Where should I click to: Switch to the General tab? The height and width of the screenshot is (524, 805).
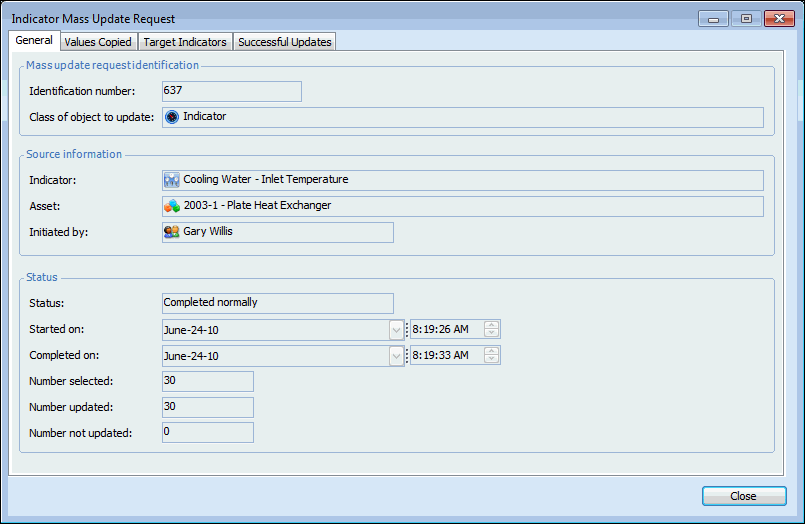(x=34, y=41)
